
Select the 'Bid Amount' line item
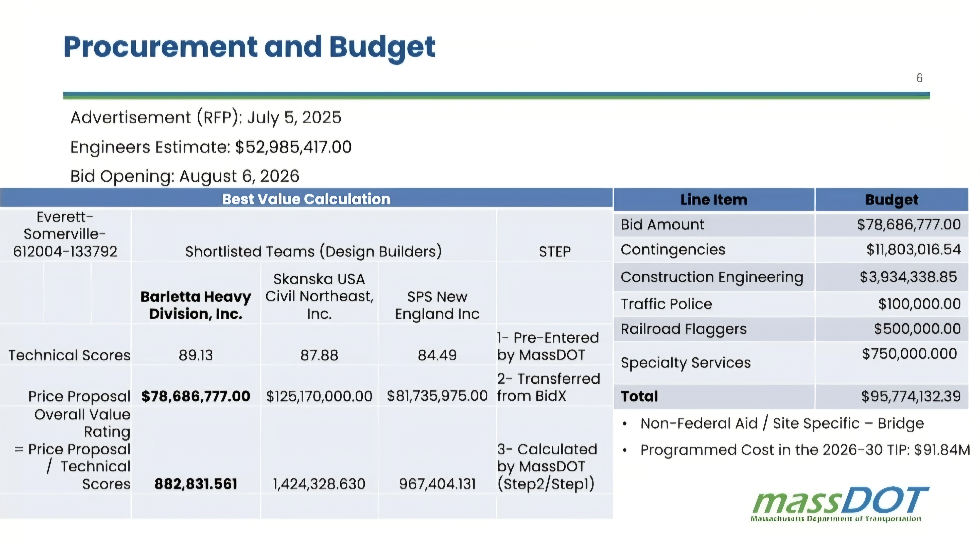662,225
